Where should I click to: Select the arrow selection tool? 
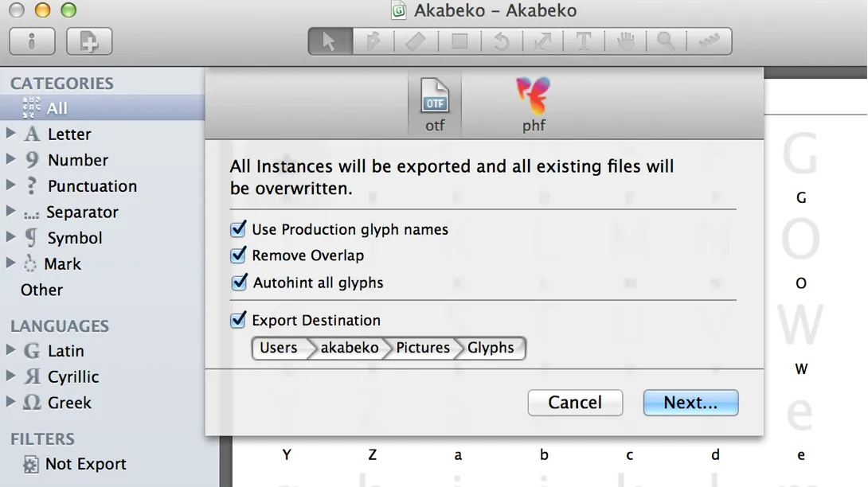(329, 41)
